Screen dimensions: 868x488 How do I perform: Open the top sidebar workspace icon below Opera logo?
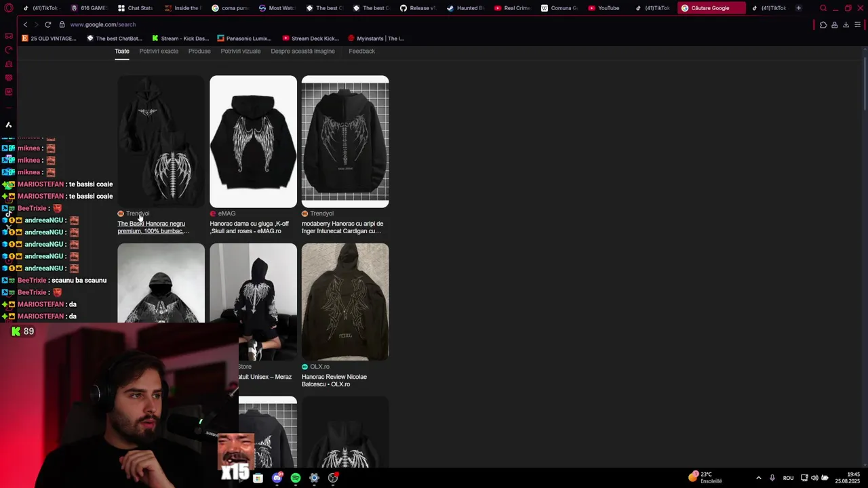pyautogui.click(x=9, y=36)
